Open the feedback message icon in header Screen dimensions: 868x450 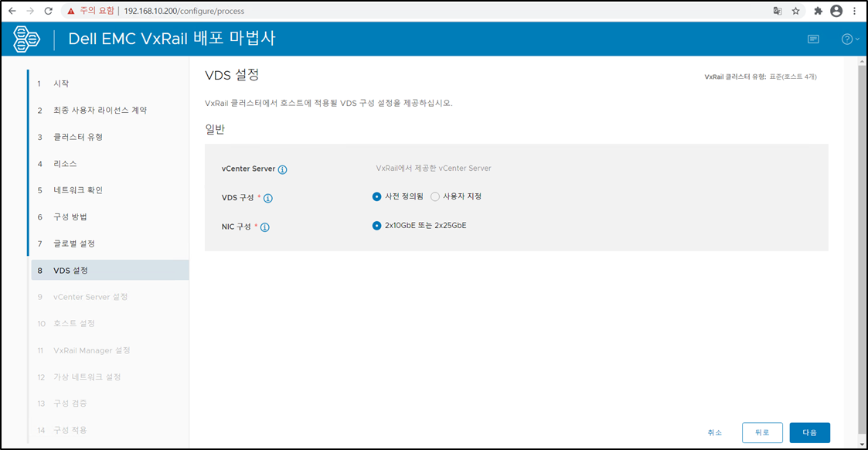[x=813, y=39]
